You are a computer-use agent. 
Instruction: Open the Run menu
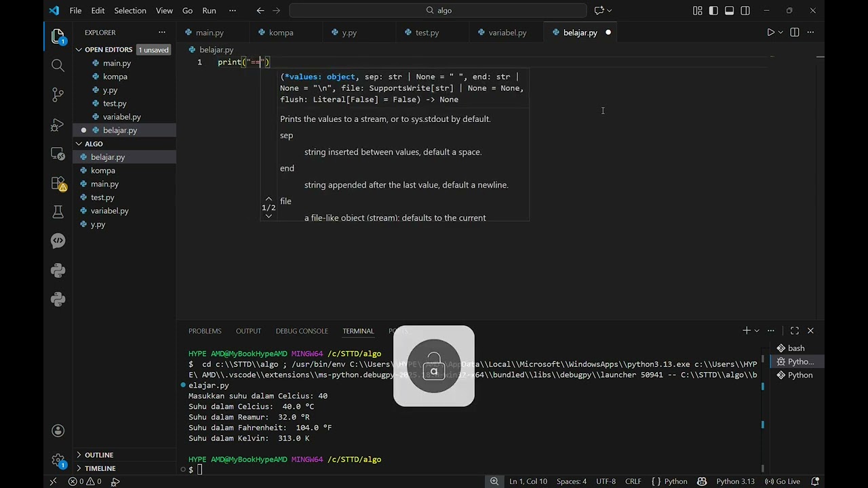(x=209, y=10)
